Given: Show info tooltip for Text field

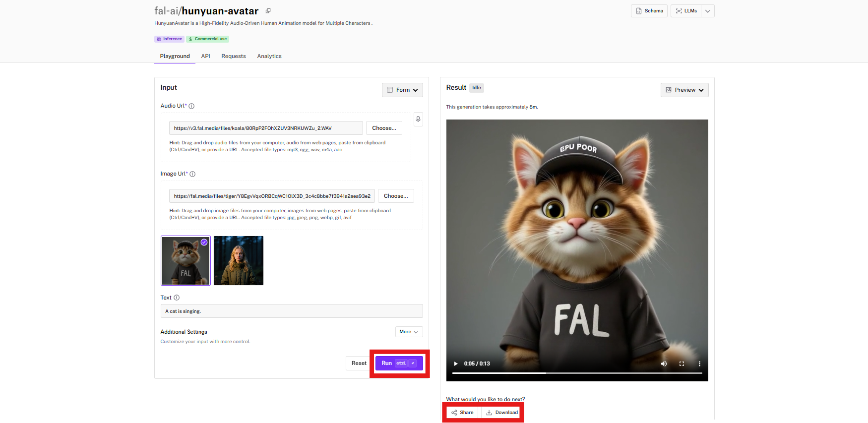Looking at the screenshot, I should tap(177, 298).
